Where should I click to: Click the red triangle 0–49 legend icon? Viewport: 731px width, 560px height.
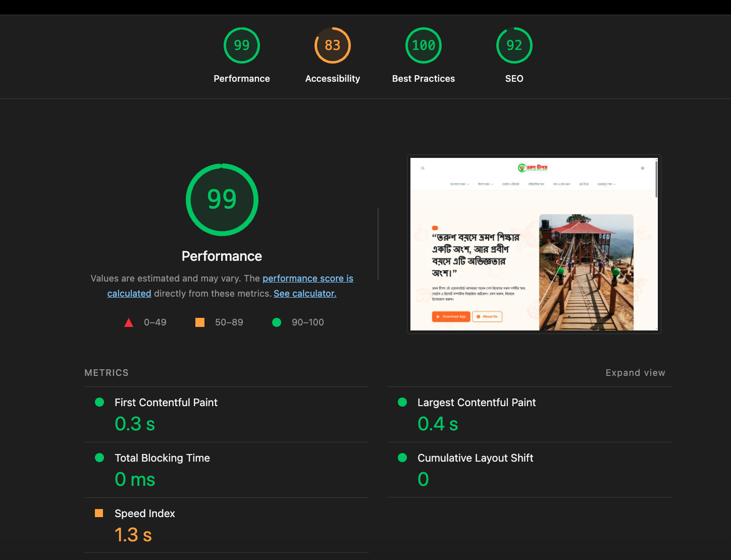[129, 322]
